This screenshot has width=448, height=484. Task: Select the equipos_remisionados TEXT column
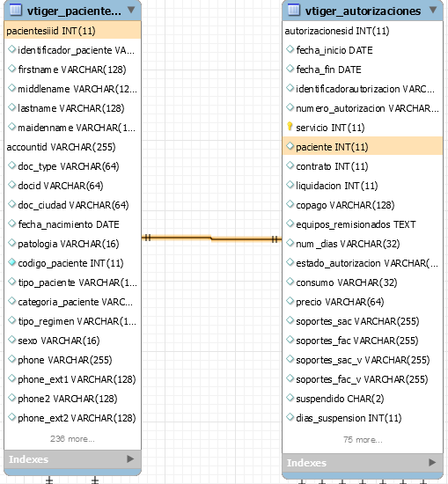pyautogui.click(x=363, y=224)
